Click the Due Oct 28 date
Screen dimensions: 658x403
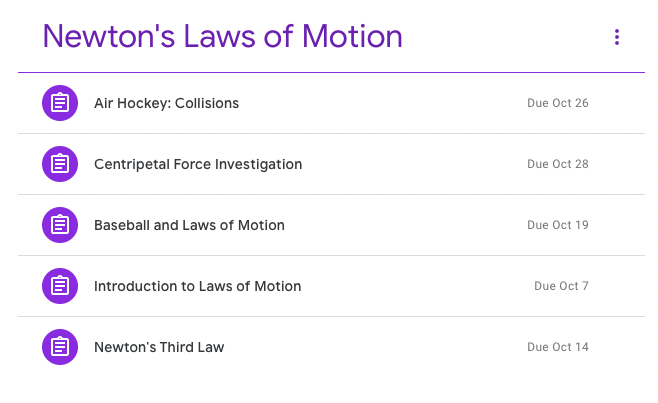[558, 164]
